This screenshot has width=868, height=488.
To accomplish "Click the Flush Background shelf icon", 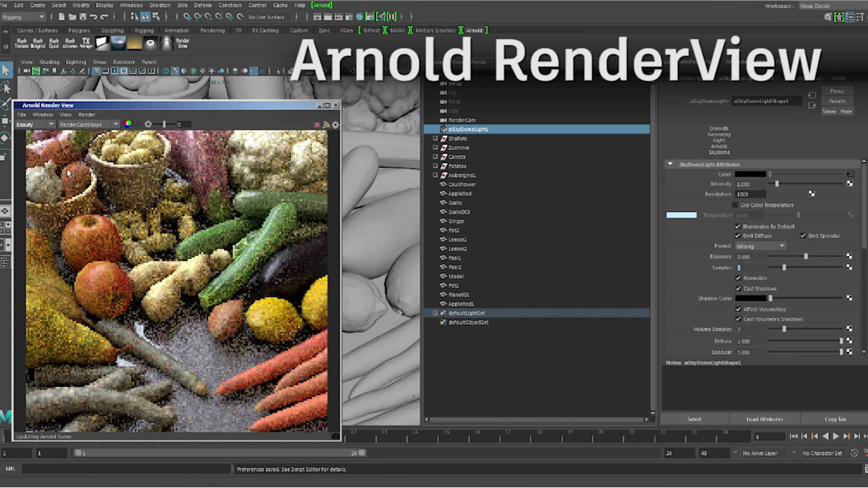I will pos(38,43).
